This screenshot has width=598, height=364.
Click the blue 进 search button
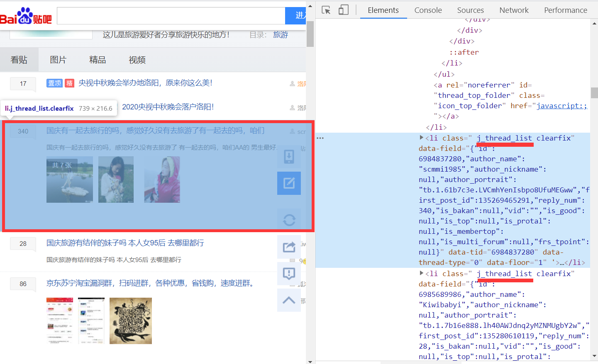295,16
